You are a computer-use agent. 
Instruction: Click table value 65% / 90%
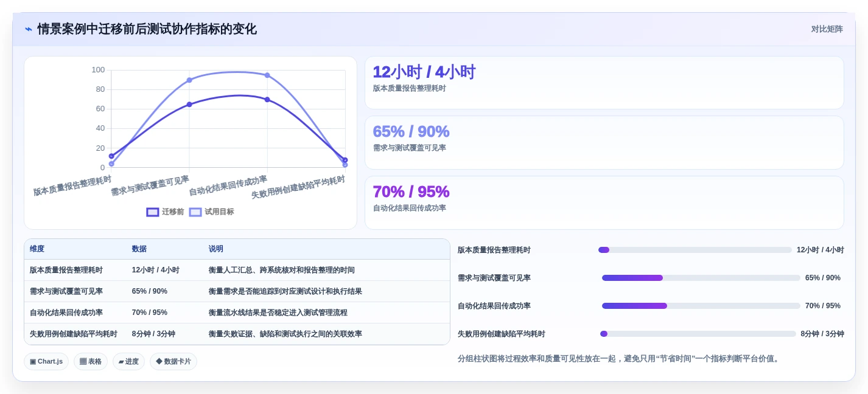point(150,291)
